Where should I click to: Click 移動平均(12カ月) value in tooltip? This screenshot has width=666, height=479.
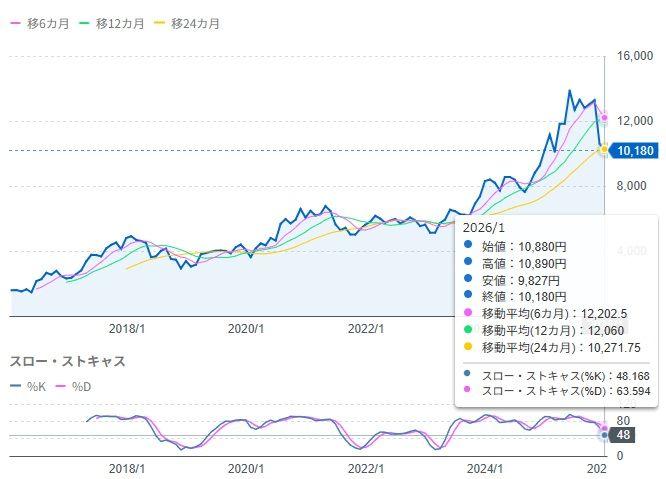[x=541, y=331]
